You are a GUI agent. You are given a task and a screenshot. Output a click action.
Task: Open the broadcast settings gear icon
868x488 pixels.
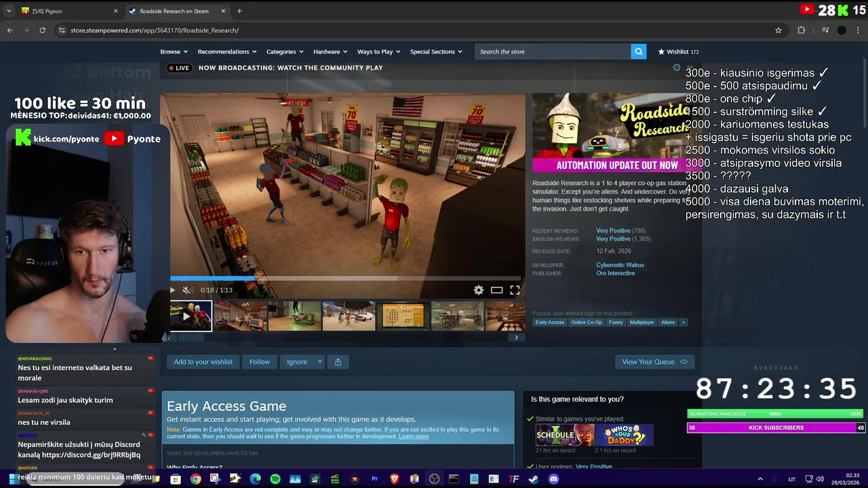[x=676, y=68]
